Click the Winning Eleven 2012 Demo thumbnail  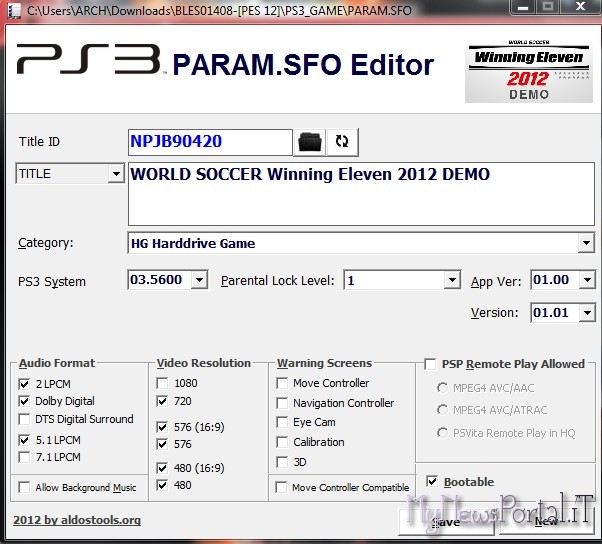(x=529, y=71)
